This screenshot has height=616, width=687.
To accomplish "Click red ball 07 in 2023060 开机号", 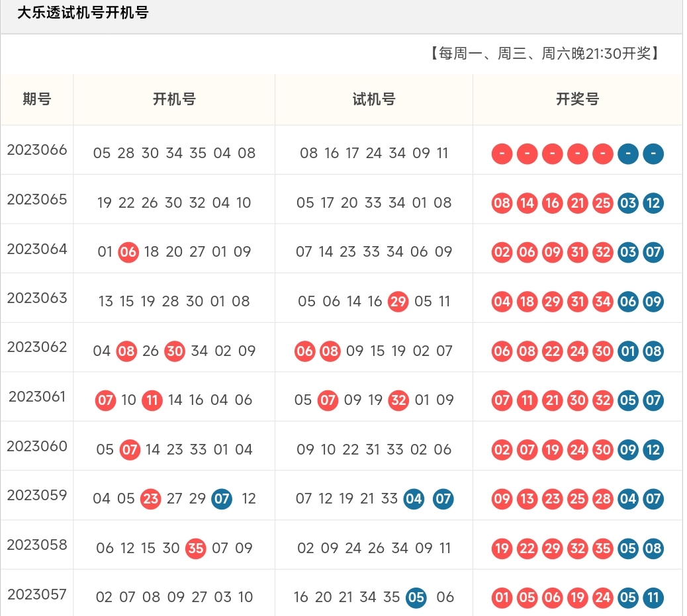I will tap(130, 449).
